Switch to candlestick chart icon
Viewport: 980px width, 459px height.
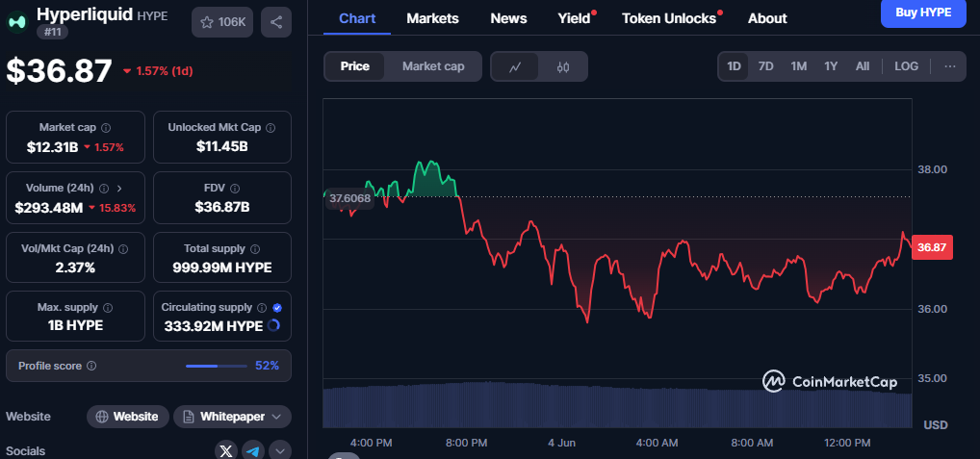[x=562, y=66]
